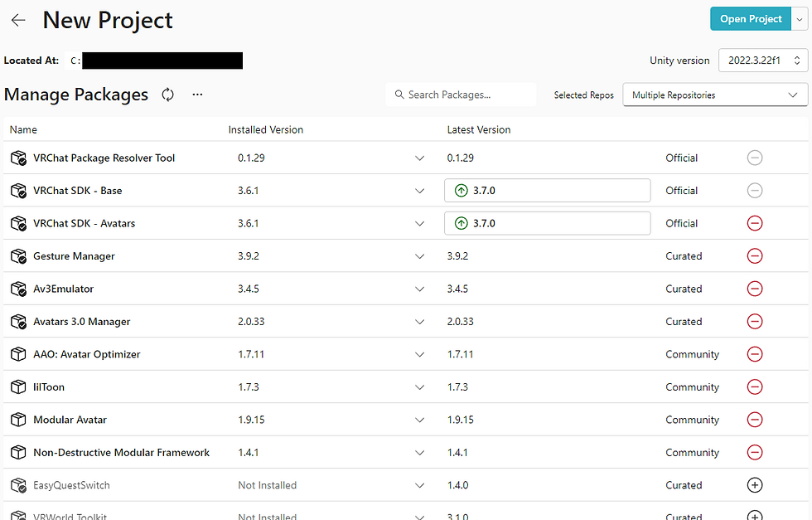Click package icon beside lilToon

click(18, 386)
